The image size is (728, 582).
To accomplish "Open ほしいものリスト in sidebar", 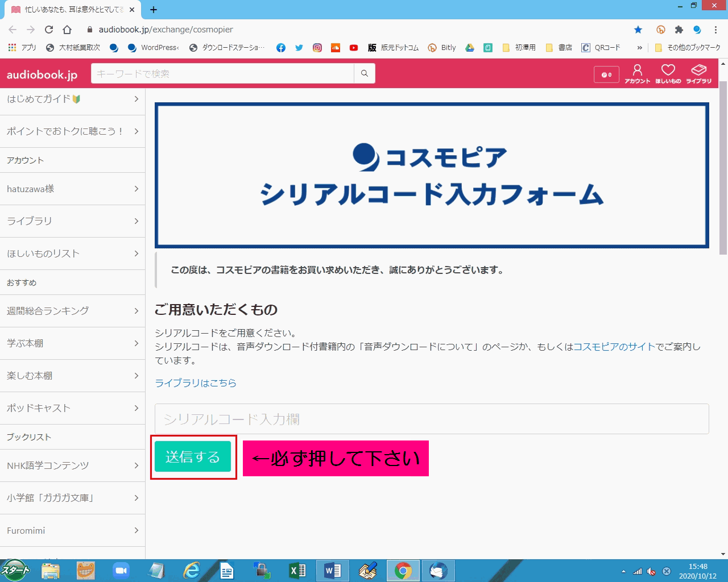I will tap(72, 253).
